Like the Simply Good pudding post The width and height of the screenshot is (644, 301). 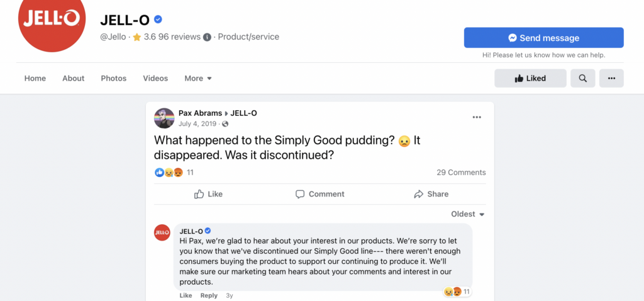[208, 194]
